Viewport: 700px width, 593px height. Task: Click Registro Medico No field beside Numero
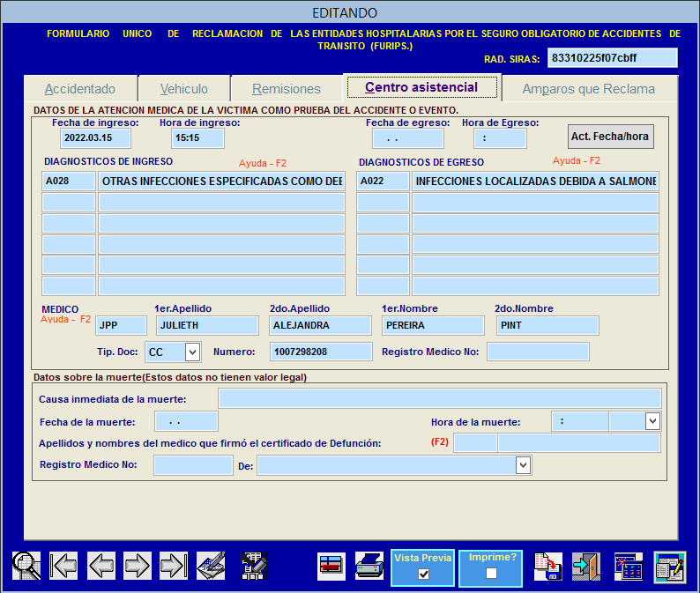pos(538,352)
